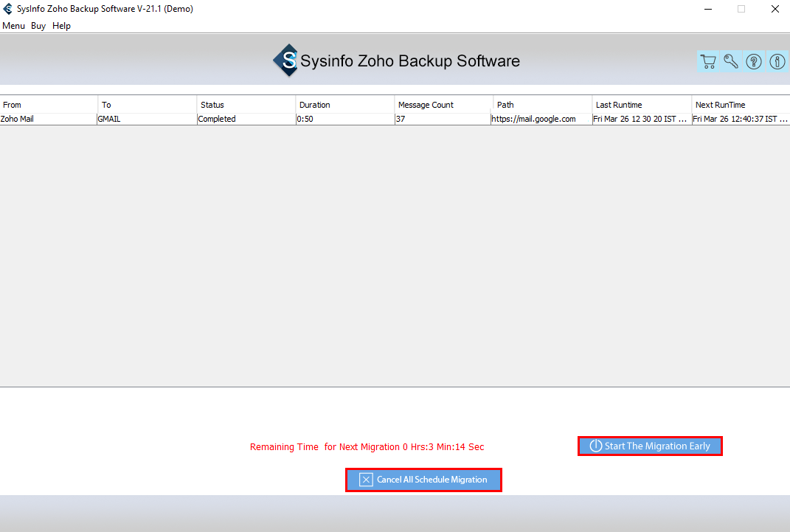
Task: Click the Status column header
Action: 246,105
